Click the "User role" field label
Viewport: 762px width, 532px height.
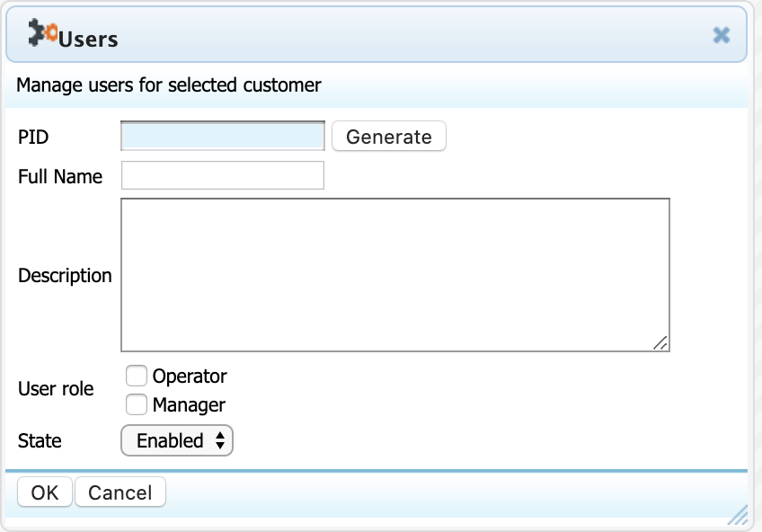pos(56,389)
